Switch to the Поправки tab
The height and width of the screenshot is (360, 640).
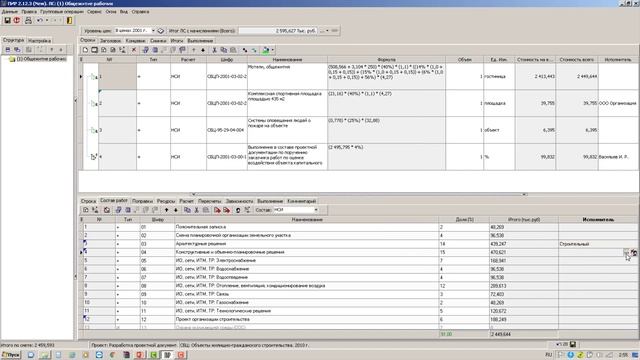pyautogui.click(x=142, y=201)
